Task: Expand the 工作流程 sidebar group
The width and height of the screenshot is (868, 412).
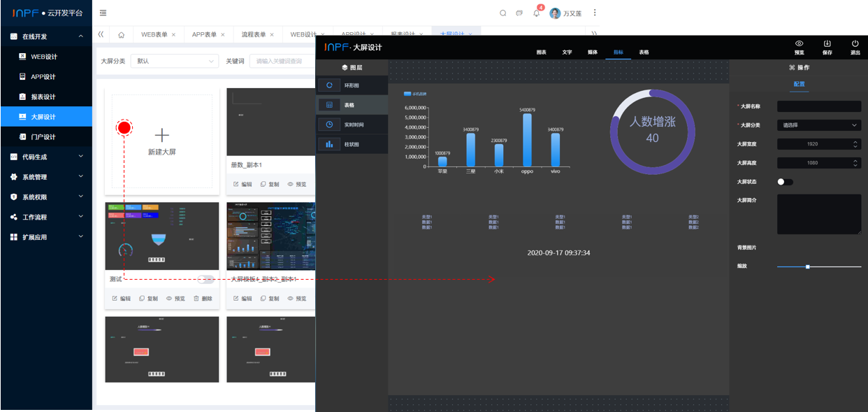Action: click(46, 217)
